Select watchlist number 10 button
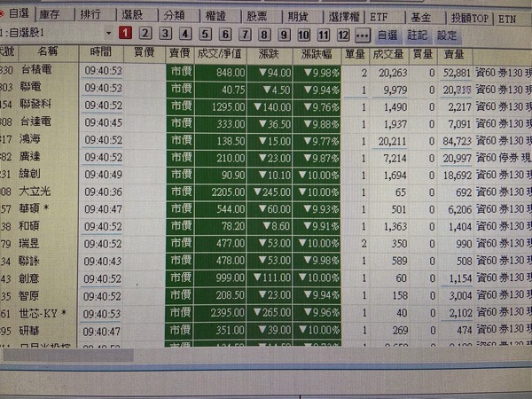Image resolution: width=532 pixels, height=399 pixels. pos(303,35)
